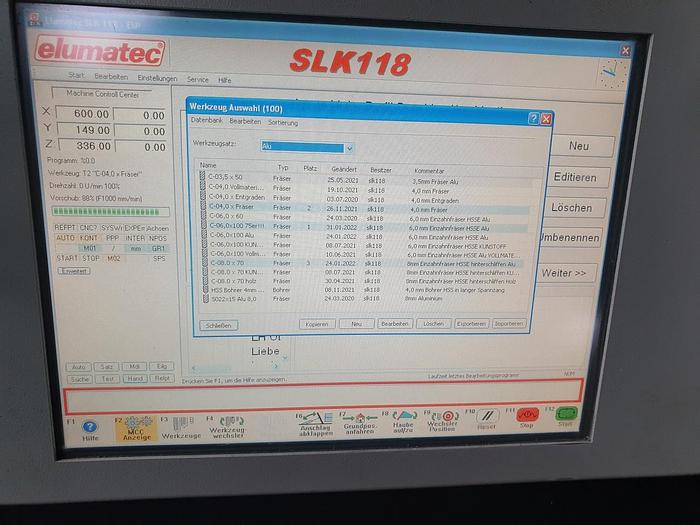Sort list by Geändert column header
The height and width of the screenshot is (525, 700).
pyautogui.click(x=344, y=170)
